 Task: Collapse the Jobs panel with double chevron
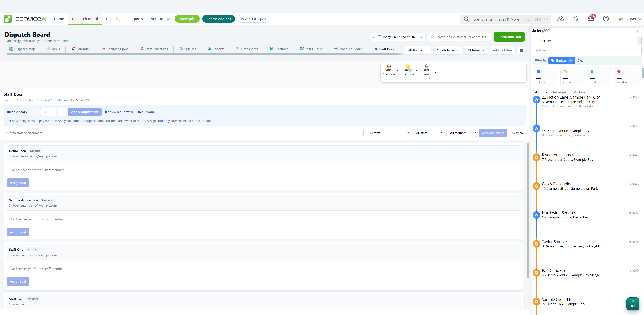coord(641,31)
